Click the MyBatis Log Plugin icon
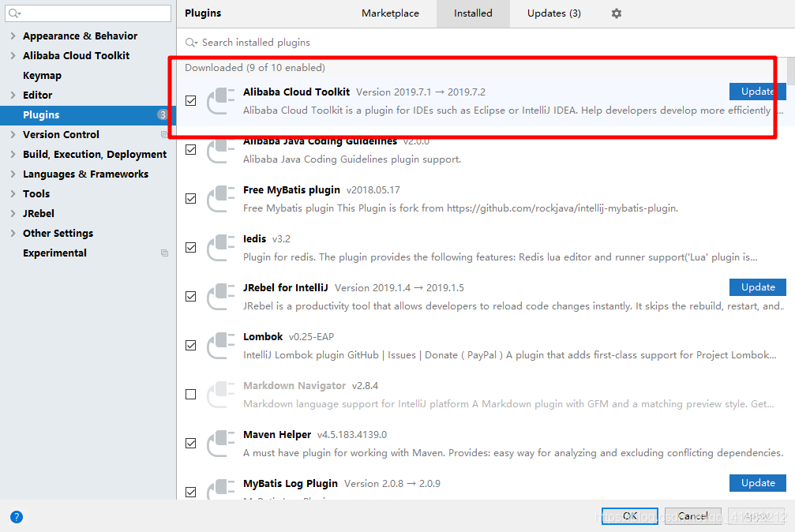Screen dimensions: 795x532 (x=220, y=489)
